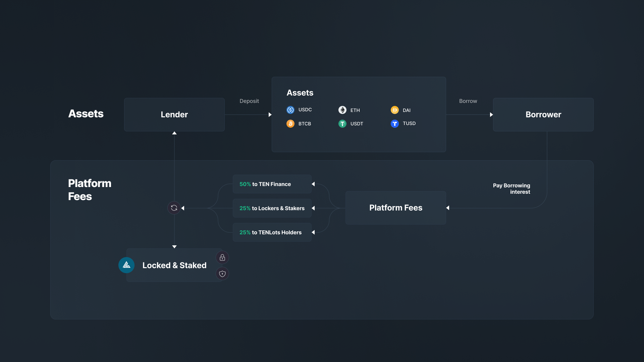Click the Pay Borrowing interest label
This screenshot has height=362, width=644.
(x=512, y=189)
